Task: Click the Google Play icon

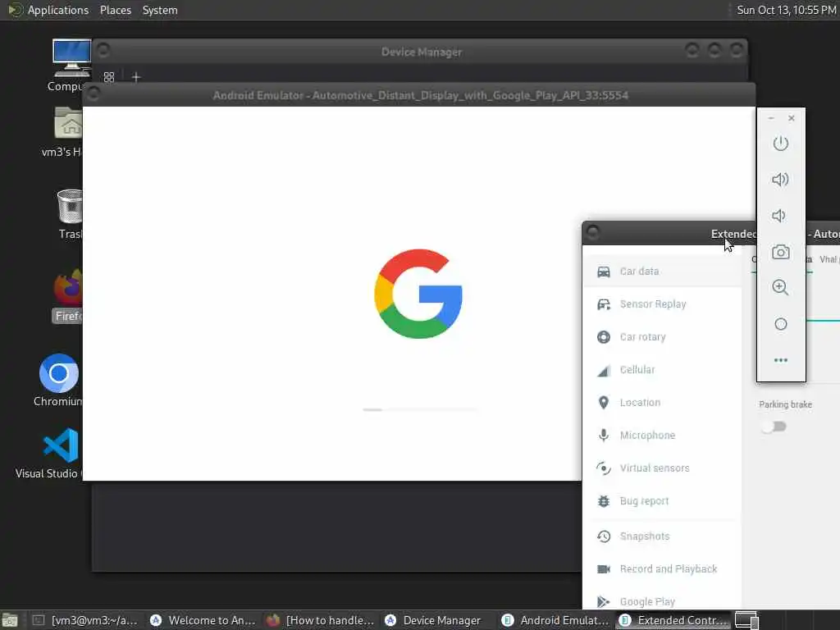Action: [x=604, y=601]
